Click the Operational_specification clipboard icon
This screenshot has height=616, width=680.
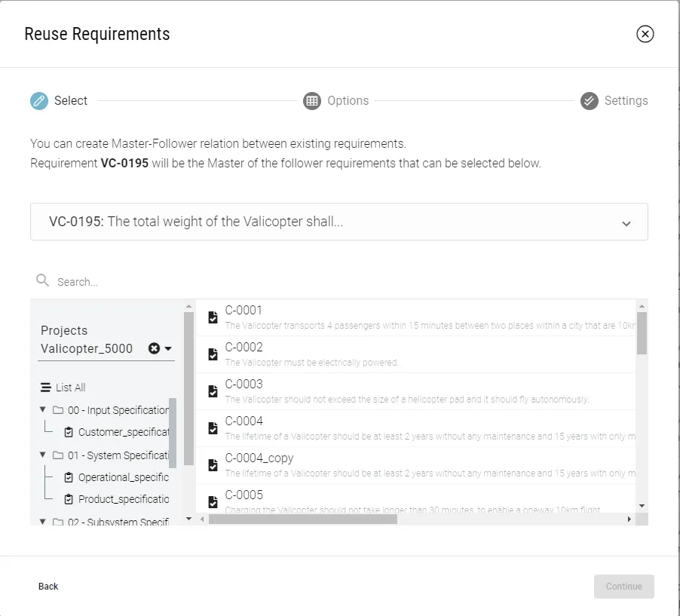tap(69, 477)
